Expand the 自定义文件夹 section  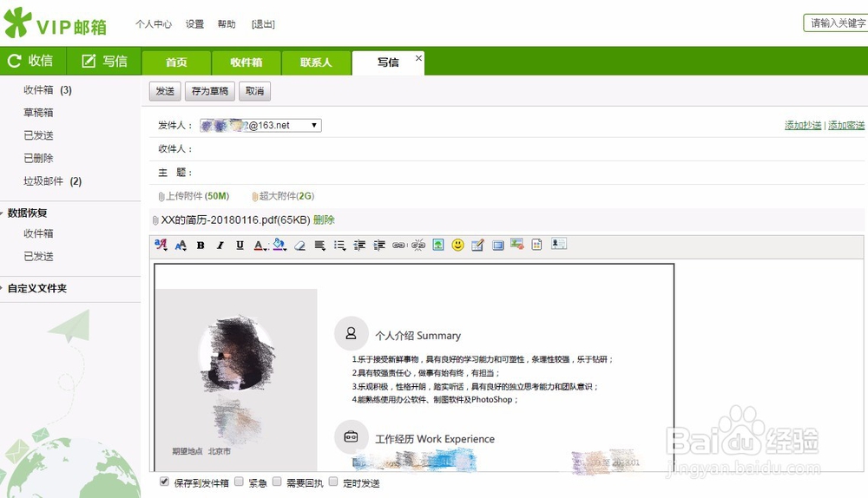36,288
